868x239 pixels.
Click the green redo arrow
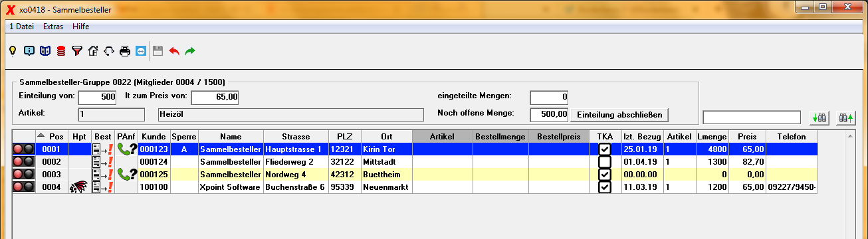click(x=190, y=50)
